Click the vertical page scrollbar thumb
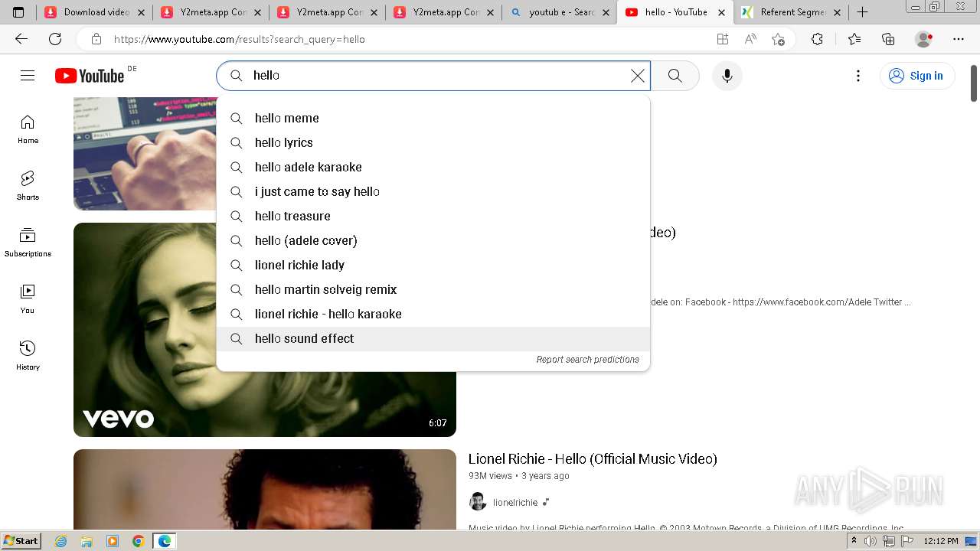 pos(974,83)
